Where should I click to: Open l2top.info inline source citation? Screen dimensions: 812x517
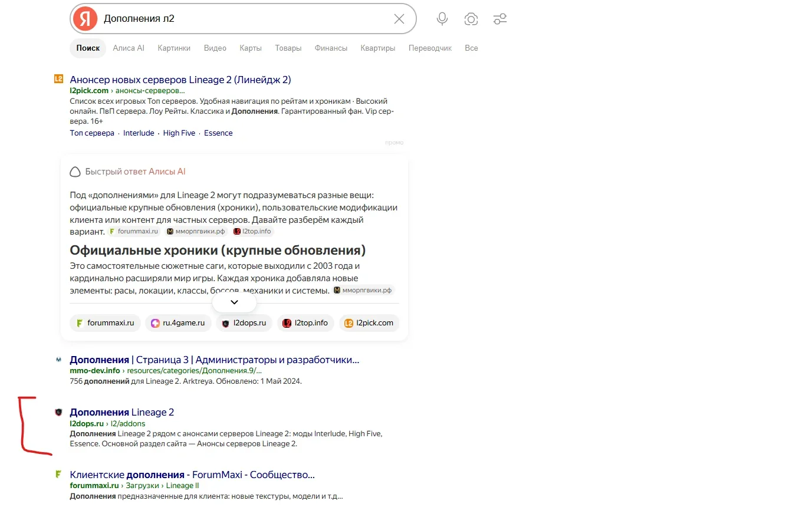(252, 232)
